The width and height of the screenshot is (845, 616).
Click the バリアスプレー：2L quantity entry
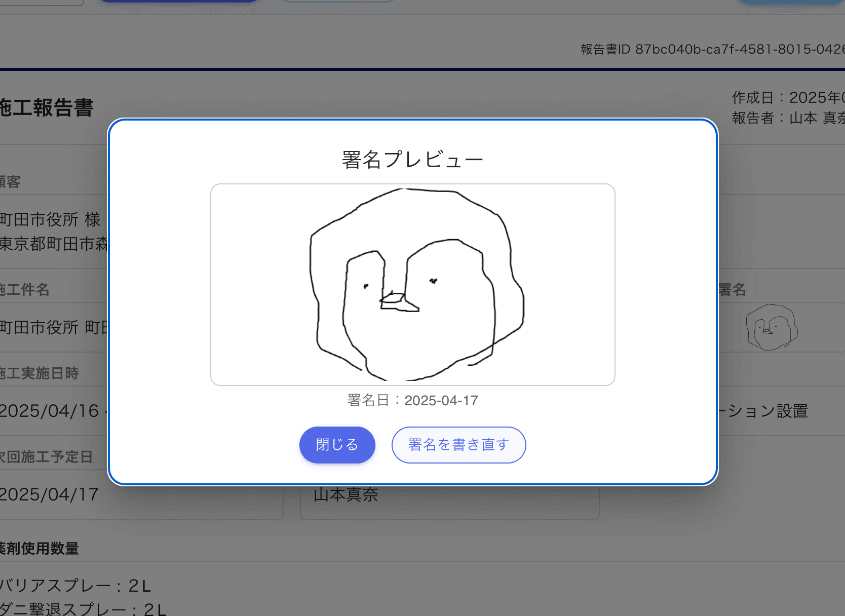click(75, 586)
